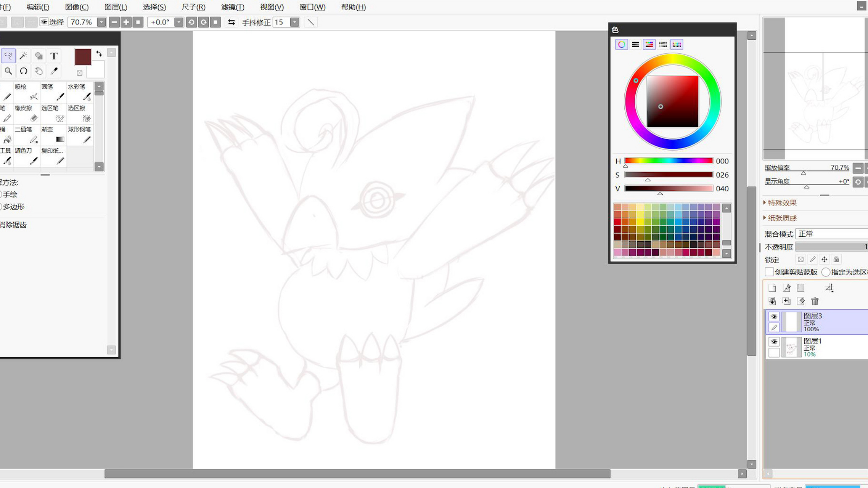The height and width of the screenshot is (488, 868).
Task: Toggle lock all for the layer
Action: (836, 260)
